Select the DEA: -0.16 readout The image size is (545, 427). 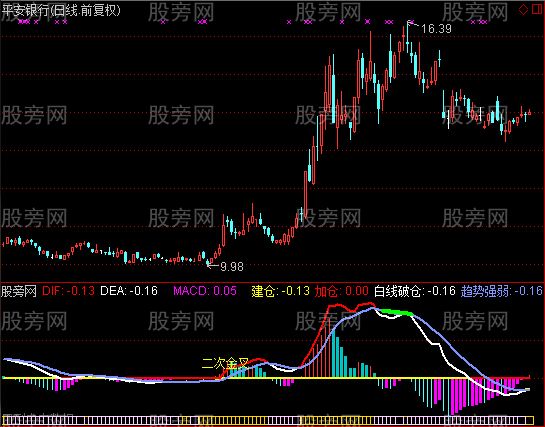pos(129,291)
